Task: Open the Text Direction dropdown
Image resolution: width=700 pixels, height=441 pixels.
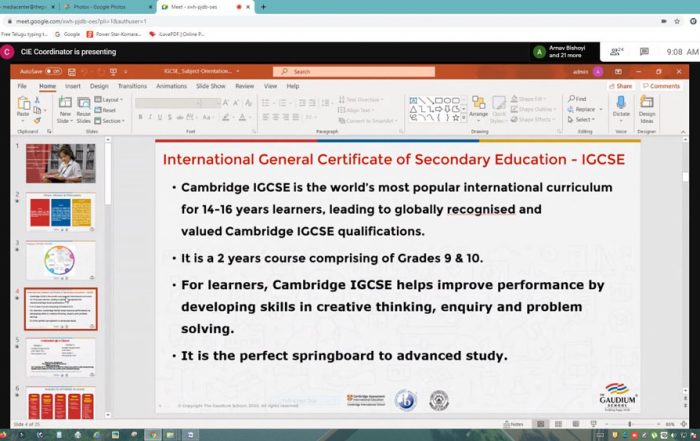Action: 361,100
